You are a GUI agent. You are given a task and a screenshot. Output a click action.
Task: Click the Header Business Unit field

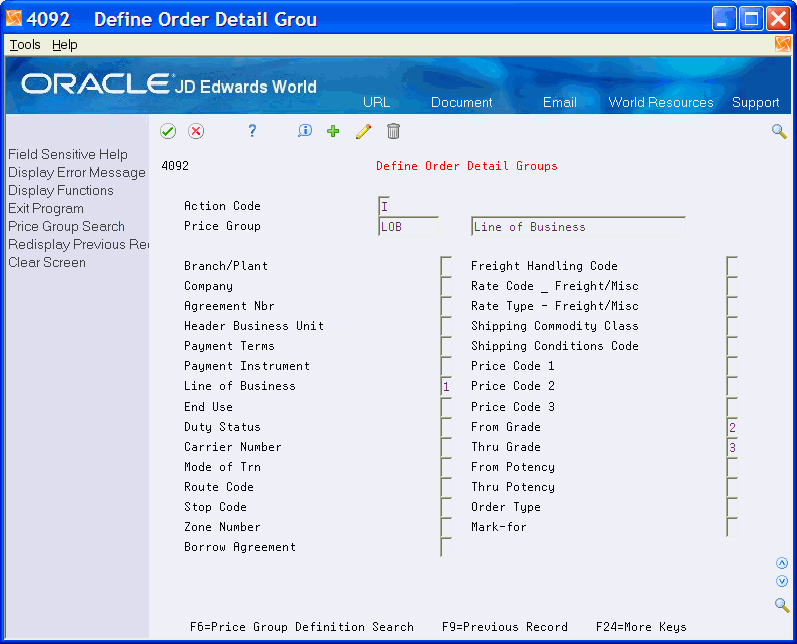(446, 326)
